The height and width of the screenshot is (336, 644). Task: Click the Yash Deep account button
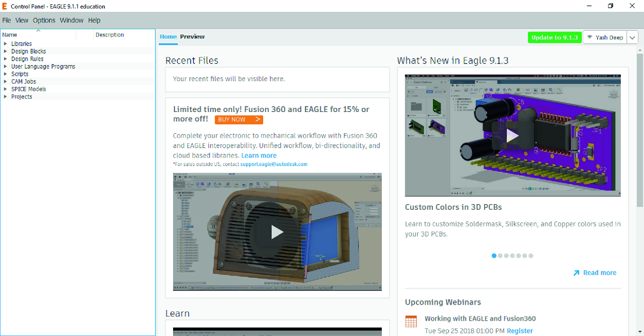[x=605, y=37]
